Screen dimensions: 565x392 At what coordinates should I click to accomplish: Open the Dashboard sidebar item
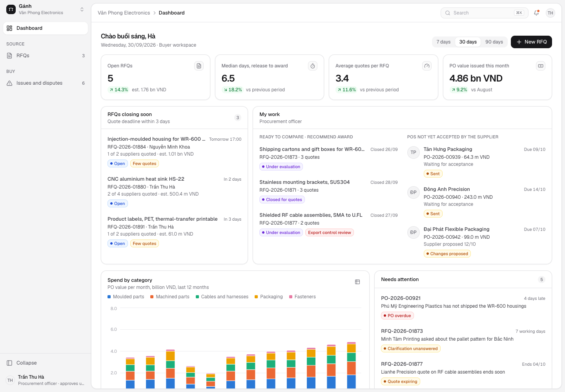click(46, 28)
